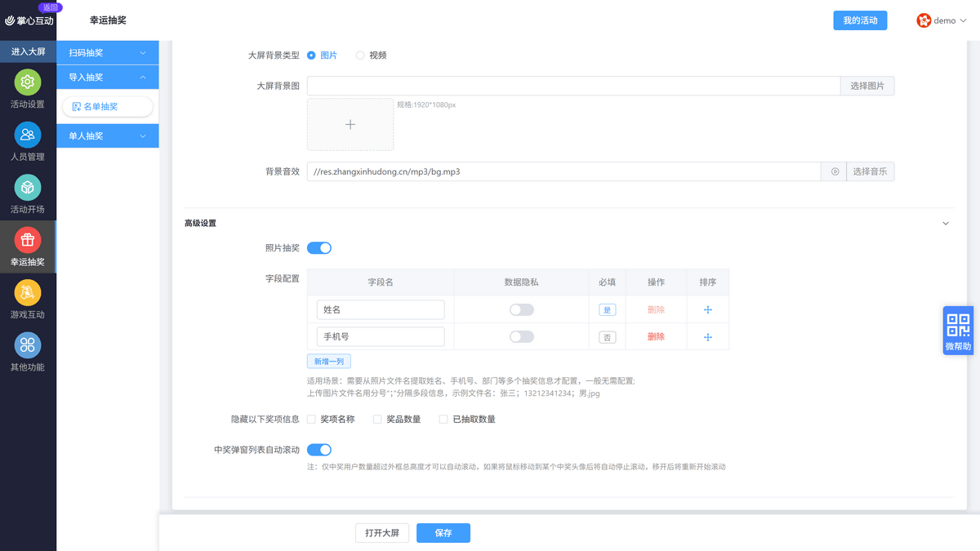
Task: Edit the 姓名 field name input
Action: [381, 310]
